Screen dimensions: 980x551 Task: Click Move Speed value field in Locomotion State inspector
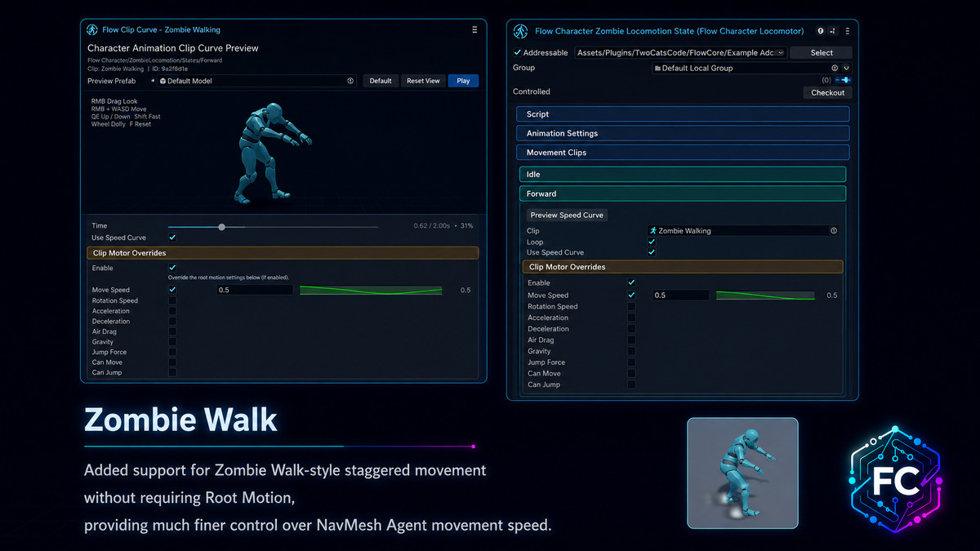[x=681, y=295]
